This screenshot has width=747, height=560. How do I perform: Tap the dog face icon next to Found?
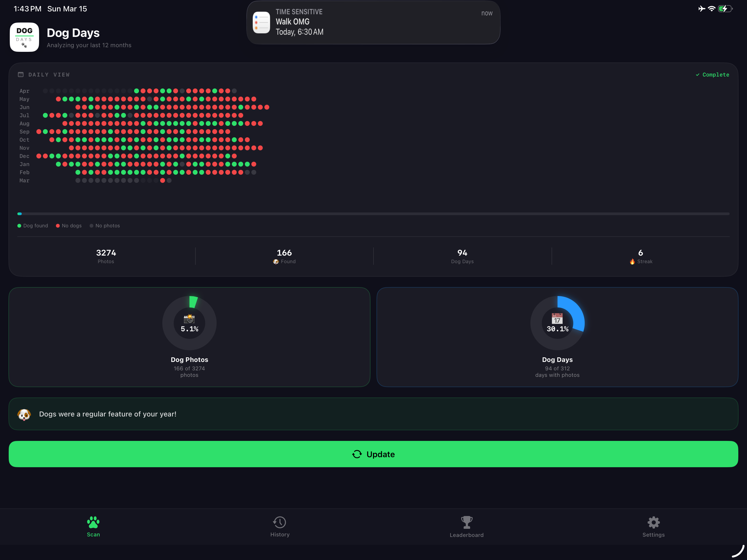pos(276,262)
